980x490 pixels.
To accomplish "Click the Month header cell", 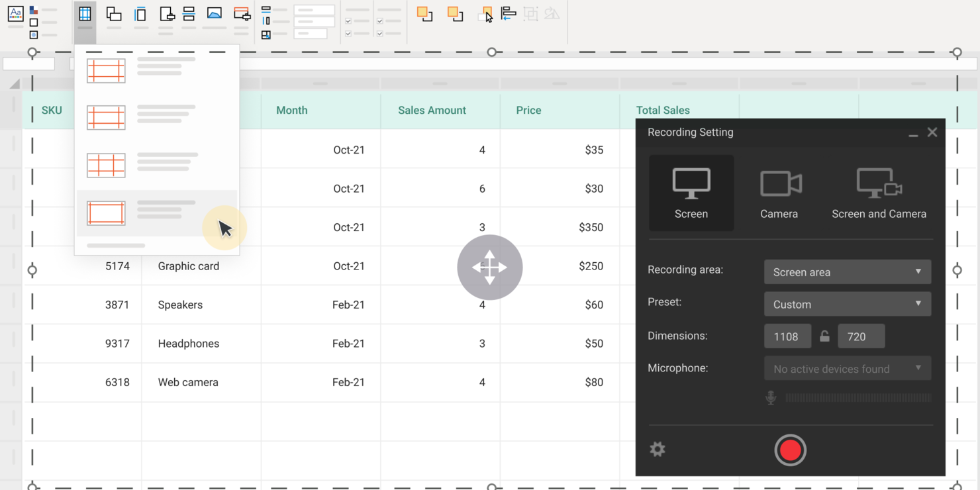I will point(321,111).
